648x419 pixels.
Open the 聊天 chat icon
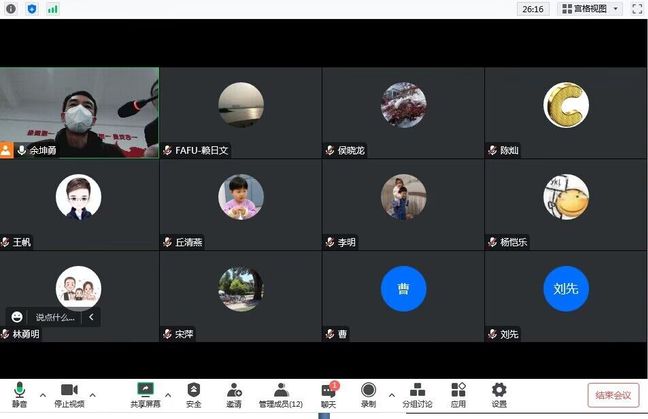click(x=327, y=393)
